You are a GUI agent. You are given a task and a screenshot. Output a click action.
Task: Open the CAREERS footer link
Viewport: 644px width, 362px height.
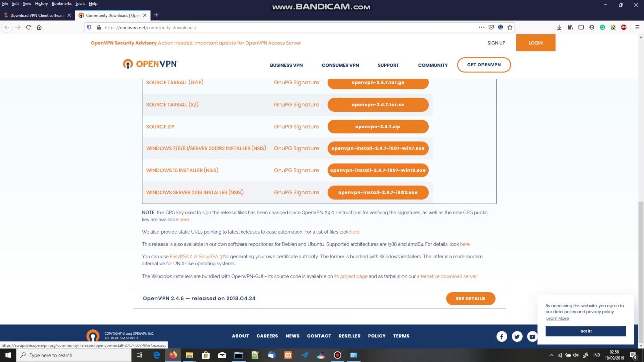pos(267,336)
